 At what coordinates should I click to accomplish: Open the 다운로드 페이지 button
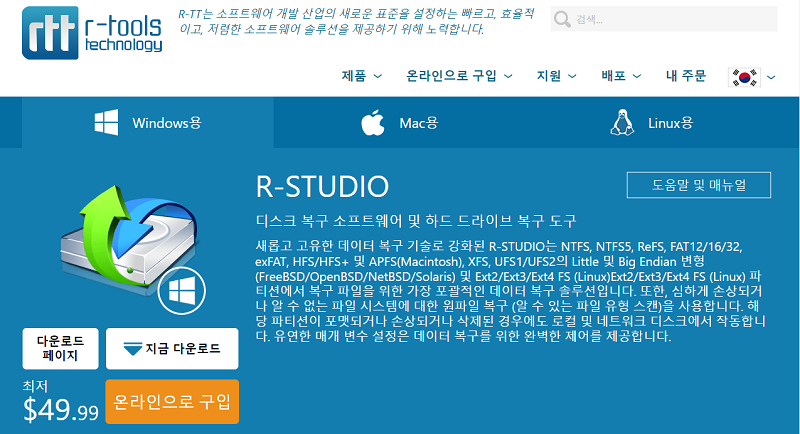point(60,348)
